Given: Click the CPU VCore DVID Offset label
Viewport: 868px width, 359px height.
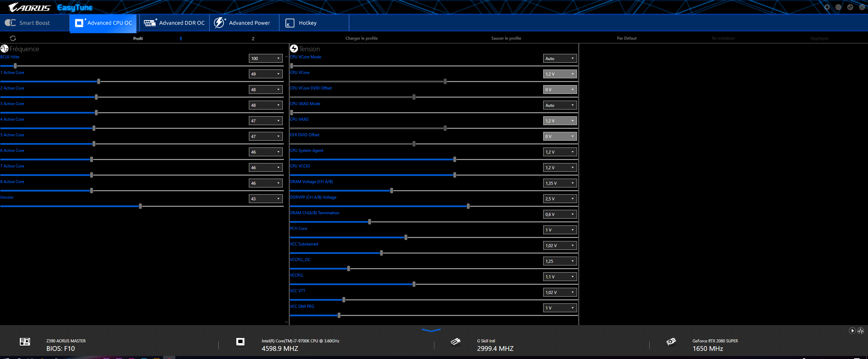Looking at the screenshot, I should pos(311,88).
